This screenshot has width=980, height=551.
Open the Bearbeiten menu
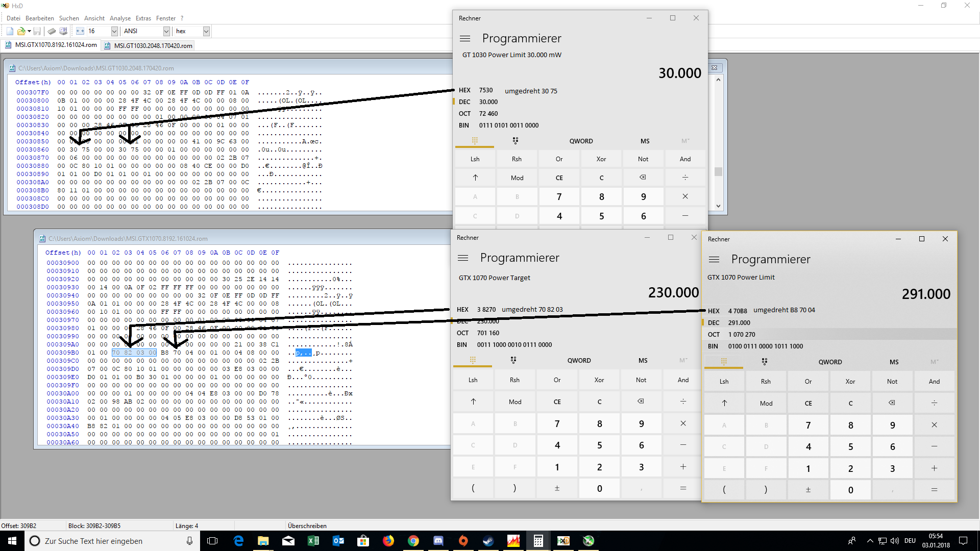coord(39,18)
